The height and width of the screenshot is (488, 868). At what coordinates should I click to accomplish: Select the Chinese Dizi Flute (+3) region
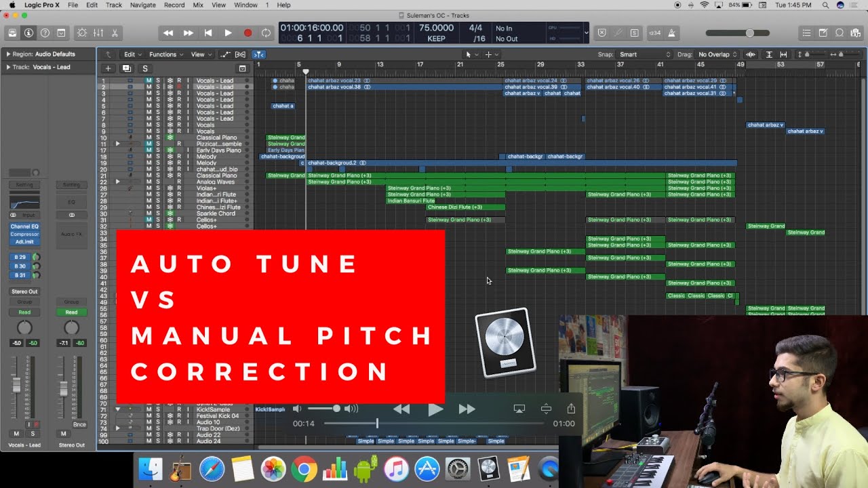coord(465,207)
